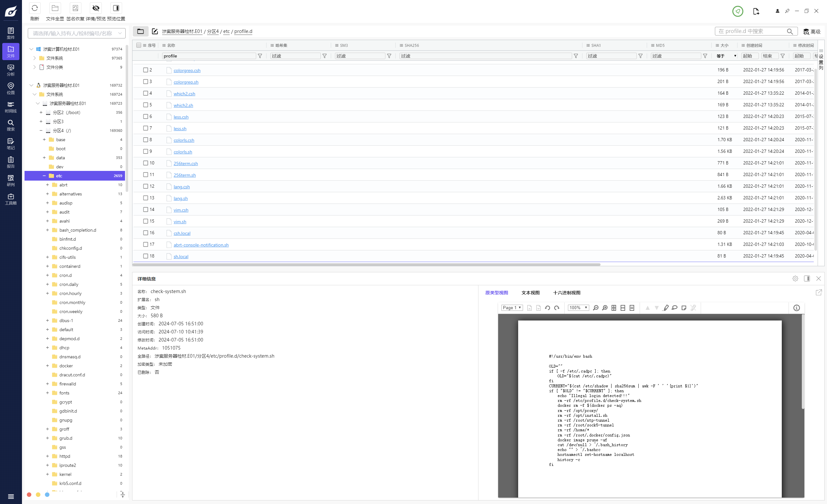Check the box for row 18 sh.local
The height and width of the screenshot is (504, 827).
[x=146, y=256]
